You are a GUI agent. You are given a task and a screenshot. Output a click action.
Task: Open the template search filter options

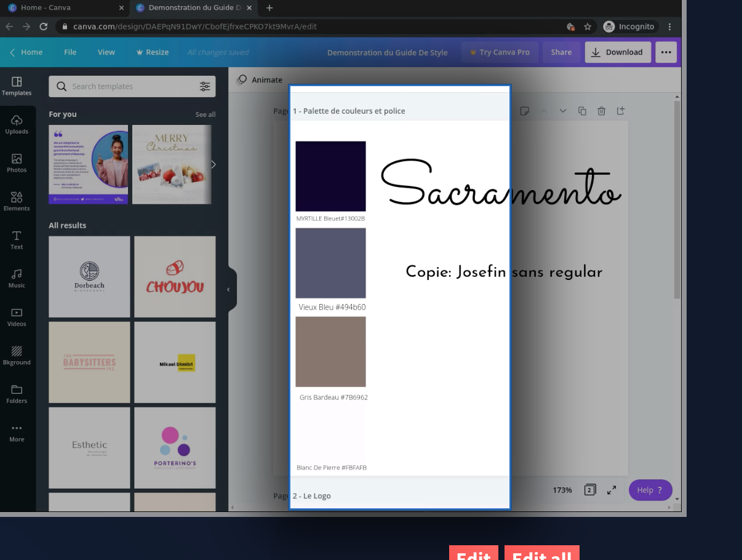tap(205, 87)
